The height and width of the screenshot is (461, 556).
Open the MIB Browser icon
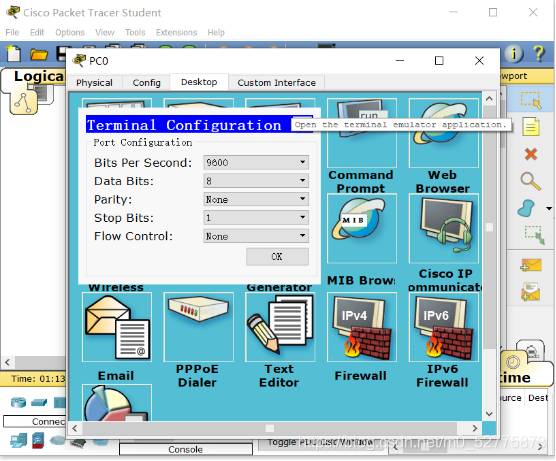click(x=362, y=228)
